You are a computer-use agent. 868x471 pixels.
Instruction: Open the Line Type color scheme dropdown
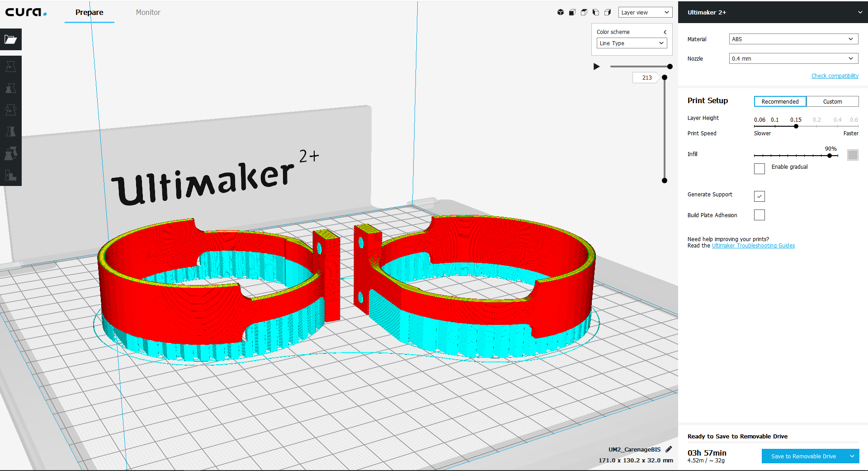point(632,43)
